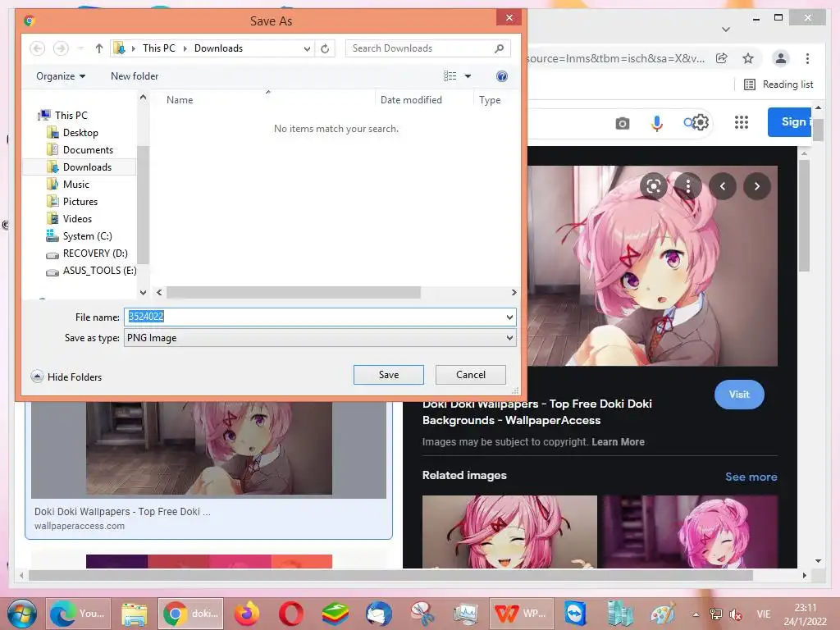The height and width of the screenshot is (630, 840).
Task: Open the recent locations dropdown arrow
Action: pos(80,48)
